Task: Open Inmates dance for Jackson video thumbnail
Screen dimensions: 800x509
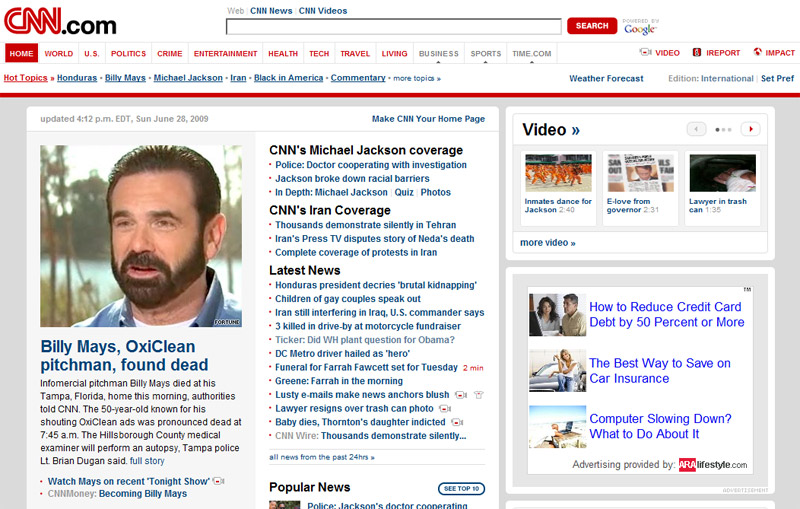Action: click(x=558, y=173)
